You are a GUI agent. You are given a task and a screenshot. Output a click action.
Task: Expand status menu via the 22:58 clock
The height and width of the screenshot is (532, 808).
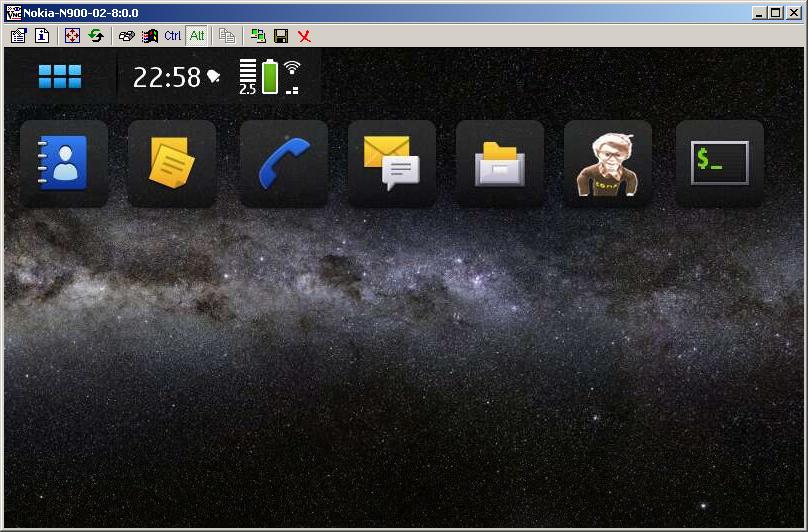click(x=167, y=77)
